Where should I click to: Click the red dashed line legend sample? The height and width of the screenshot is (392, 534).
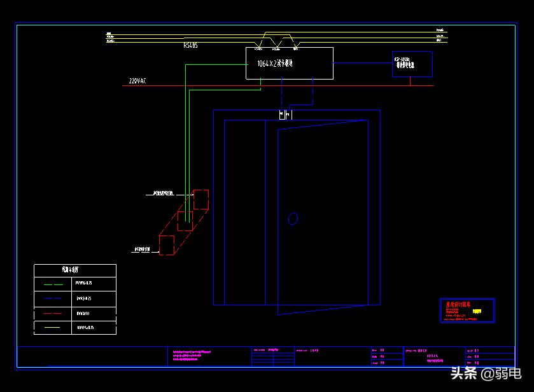[53, 313]
